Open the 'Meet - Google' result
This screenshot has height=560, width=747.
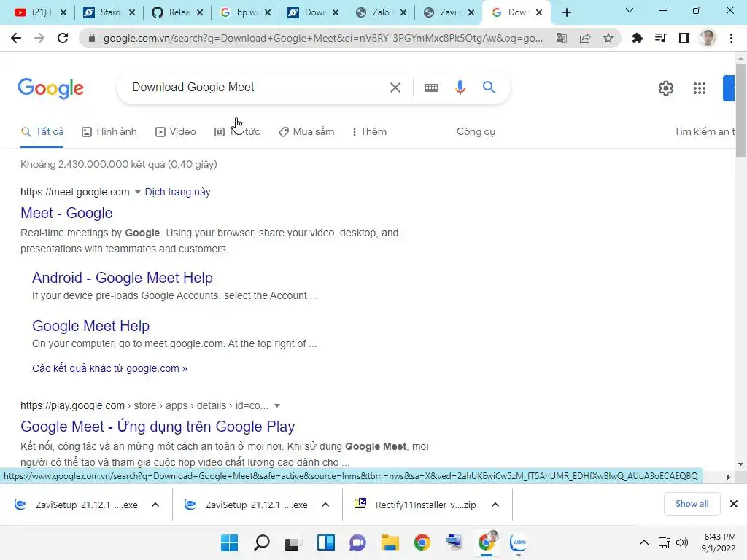(x=66, y=213)
